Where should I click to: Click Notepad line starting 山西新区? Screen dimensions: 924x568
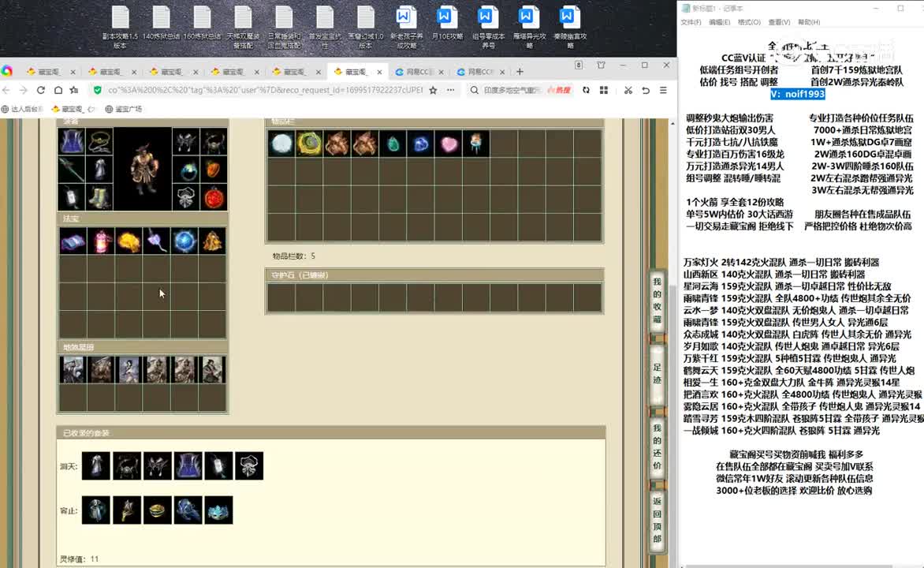tap(773, 275)
